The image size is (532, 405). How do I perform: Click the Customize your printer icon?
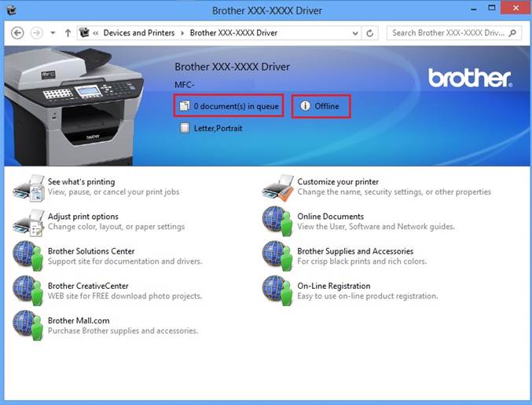[x=277, y=187]
